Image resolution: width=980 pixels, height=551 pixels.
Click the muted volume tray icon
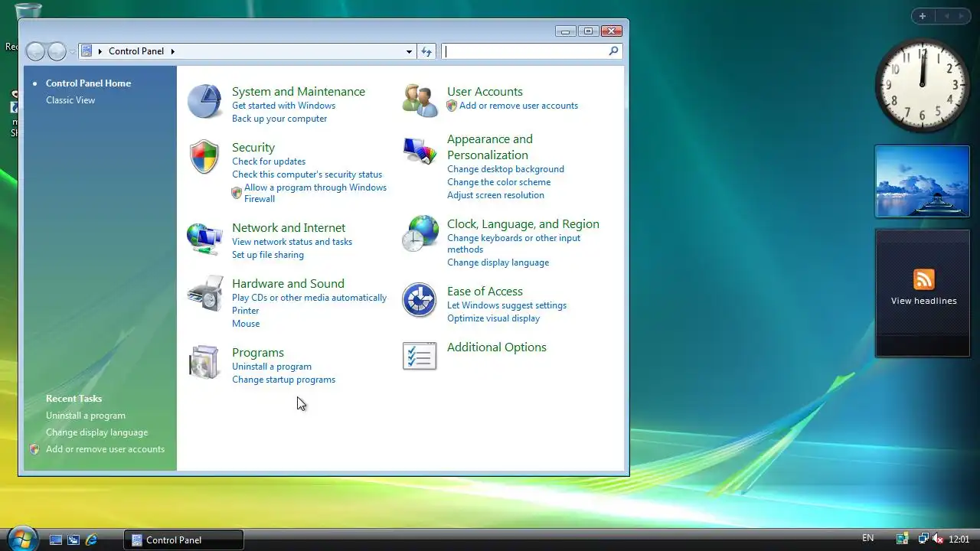pyautogui.click(x=938, y=539)
